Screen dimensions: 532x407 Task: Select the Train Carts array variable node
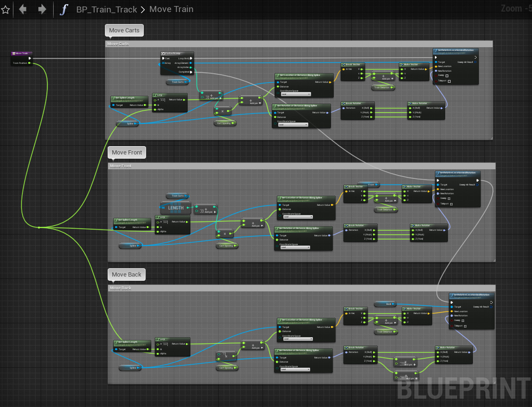177,82
